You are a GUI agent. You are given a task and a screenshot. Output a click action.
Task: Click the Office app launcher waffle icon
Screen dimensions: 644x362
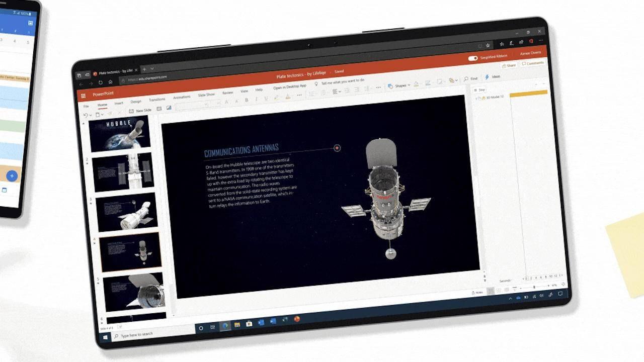(83, 96)
